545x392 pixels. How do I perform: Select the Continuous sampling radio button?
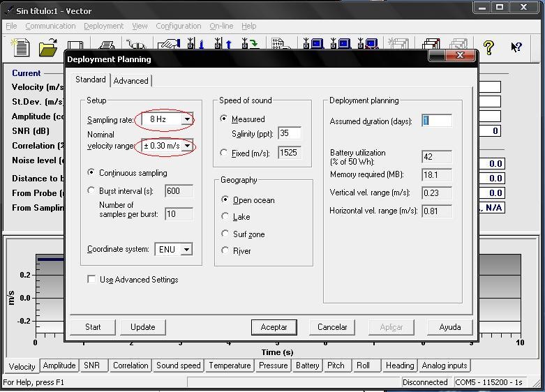pyautogui.click(x=91, y=172)
